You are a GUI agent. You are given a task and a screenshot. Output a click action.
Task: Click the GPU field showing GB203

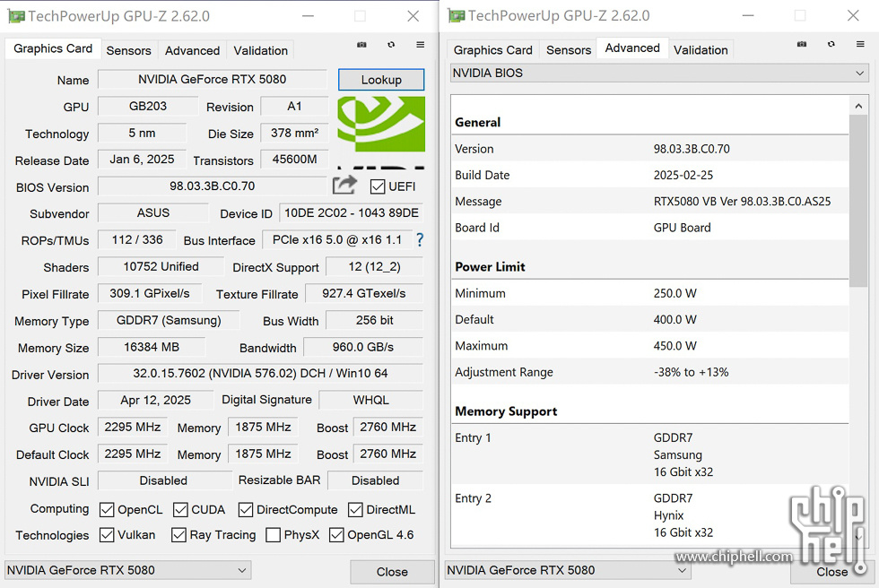[x=148, y=106]
